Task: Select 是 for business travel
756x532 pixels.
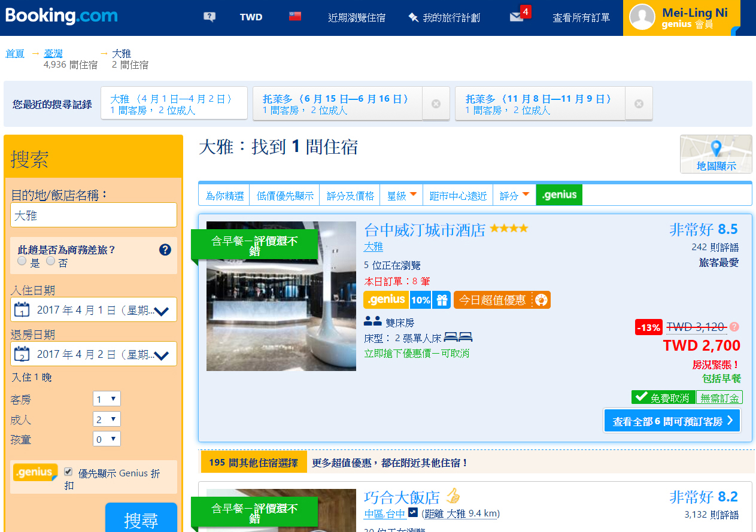Action: coord(22,261)
